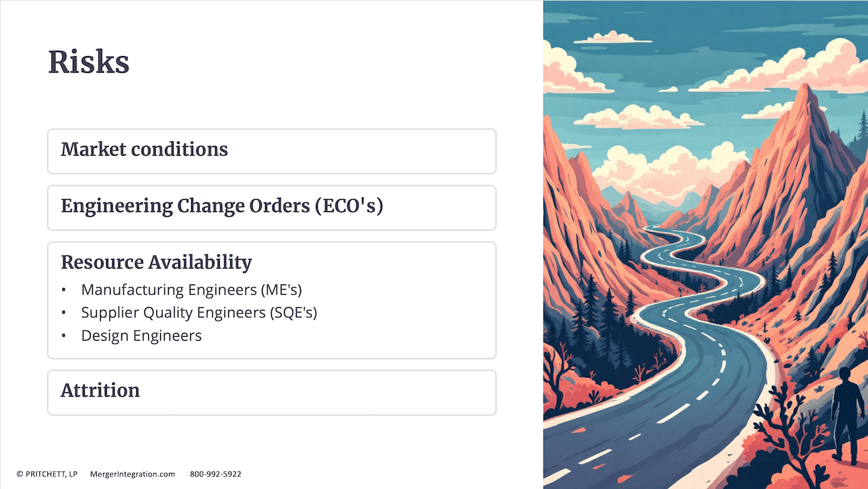Click the Manufacturing Engineers (ME's) bullet
The width and height of the screenshot is (868, 489).
click(x=192, y=290)
